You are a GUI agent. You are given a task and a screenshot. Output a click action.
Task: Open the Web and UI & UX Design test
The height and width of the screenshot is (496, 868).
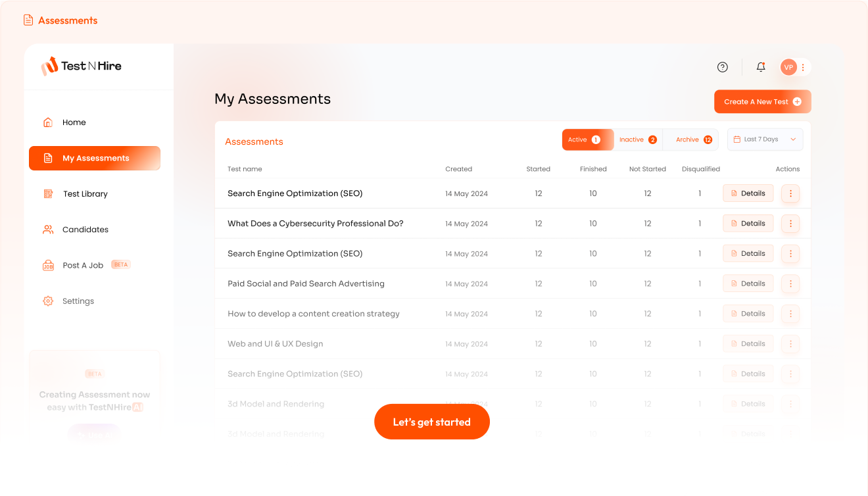(275, 344)
